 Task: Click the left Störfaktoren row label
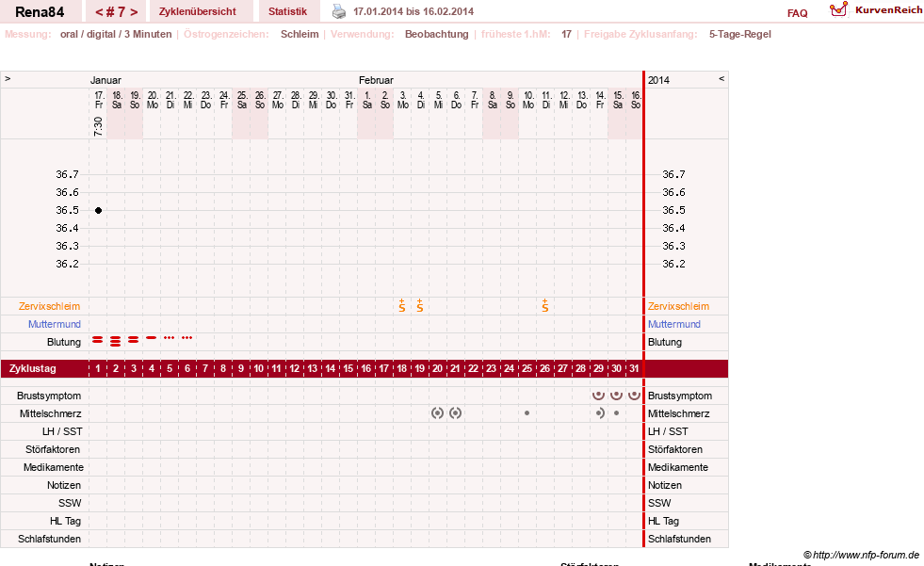pos(53,449)
